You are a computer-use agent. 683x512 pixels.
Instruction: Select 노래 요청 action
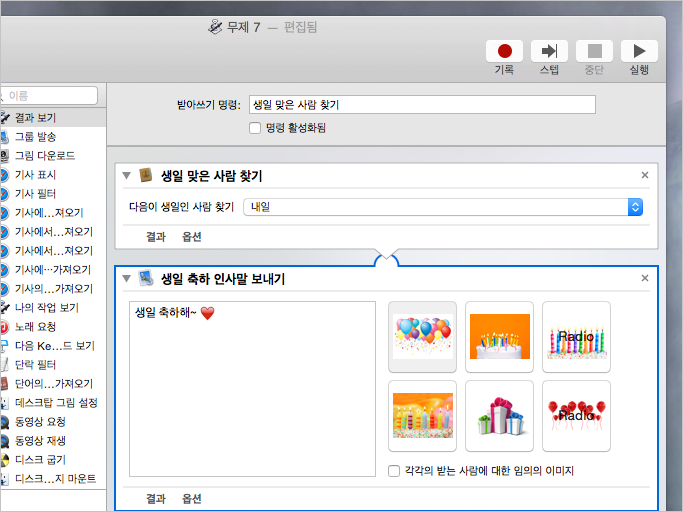pyautogui.click(x=53, y=327)
